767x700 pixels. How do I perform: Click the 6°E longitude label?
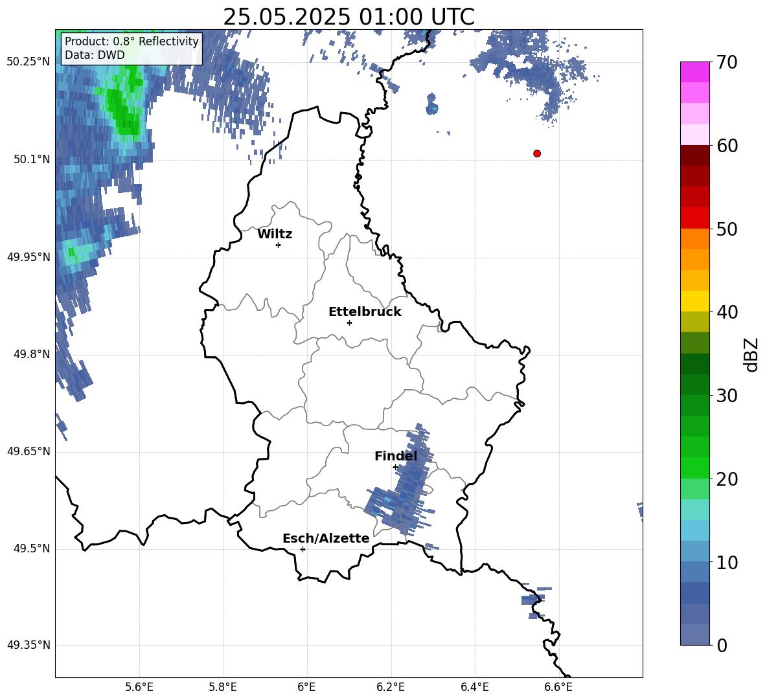pyautogui.click(x=306, y=687)
